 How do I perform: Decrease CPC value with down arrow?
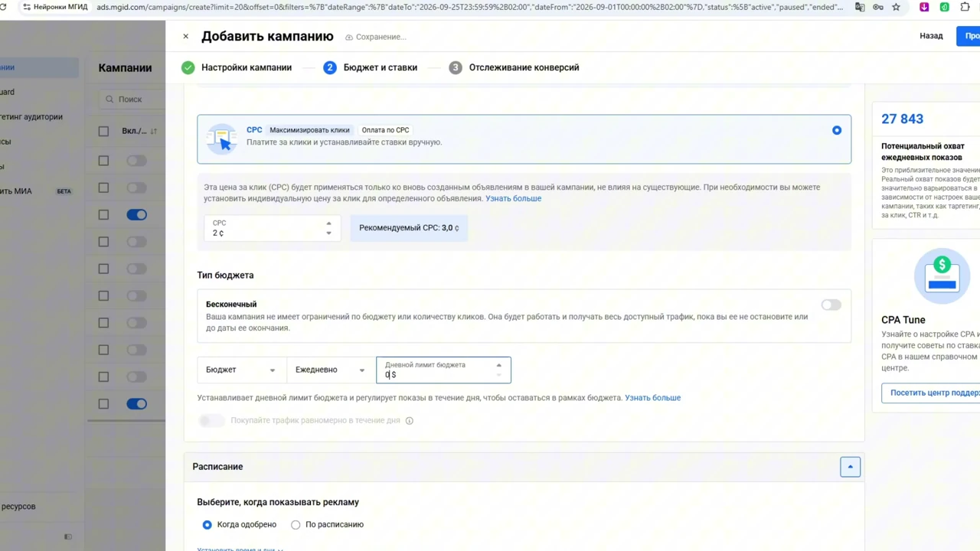(328, 233)
